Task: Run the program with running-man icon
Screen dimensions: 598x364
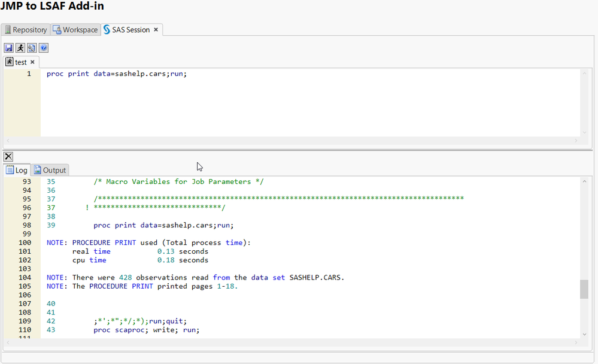Action: point(20,48)
